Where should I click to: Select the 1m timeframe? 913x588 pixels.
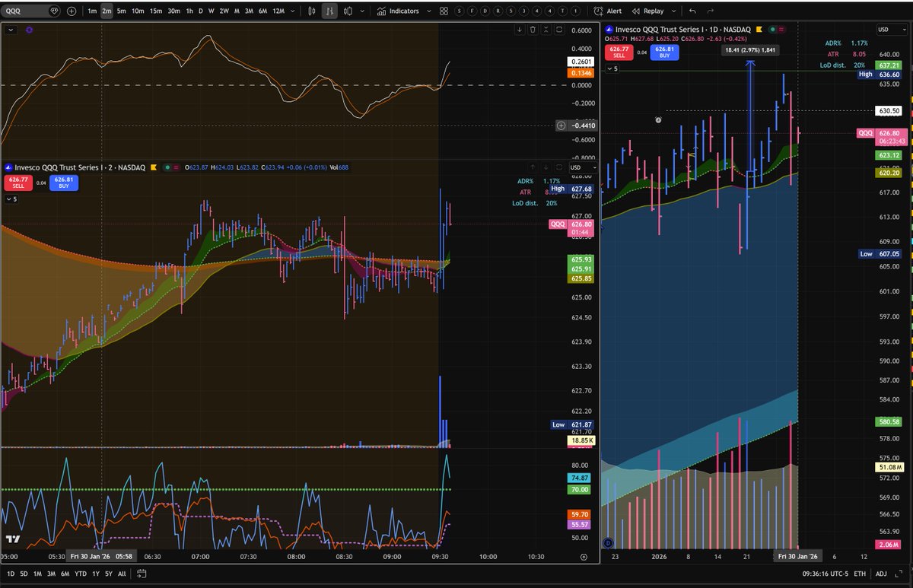92,11
